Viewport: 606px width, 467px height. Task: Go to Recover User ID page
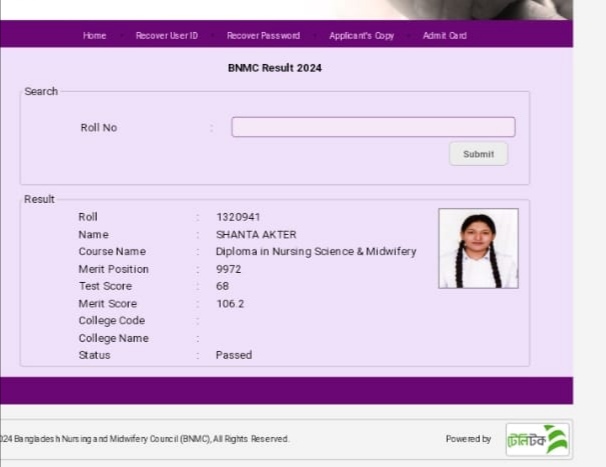167,36
